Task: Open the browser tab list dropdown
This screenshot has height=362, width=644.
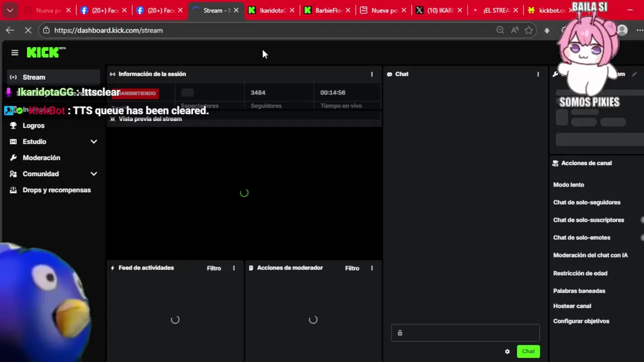Action: (10, 10)
